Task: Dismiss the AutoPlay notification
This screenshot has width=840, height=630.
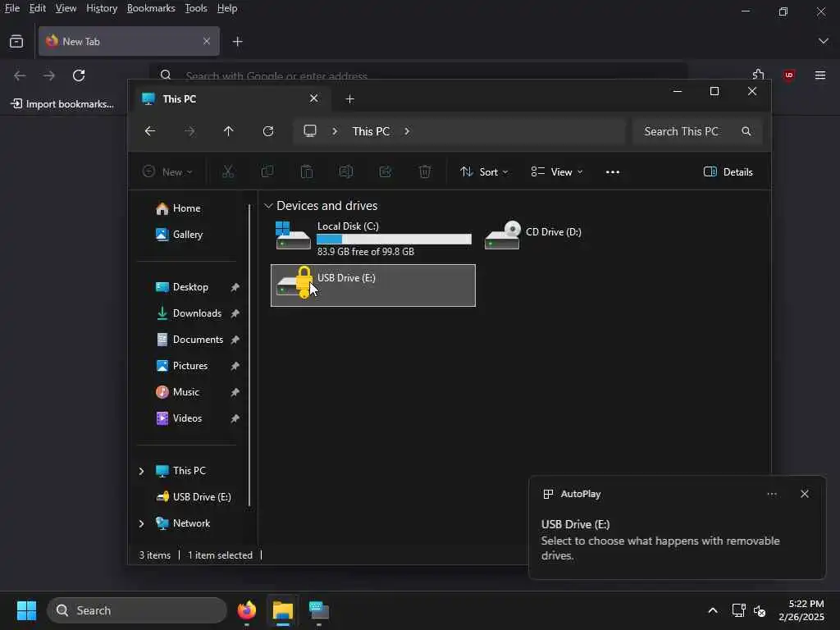Action: [x=805, y=494]
